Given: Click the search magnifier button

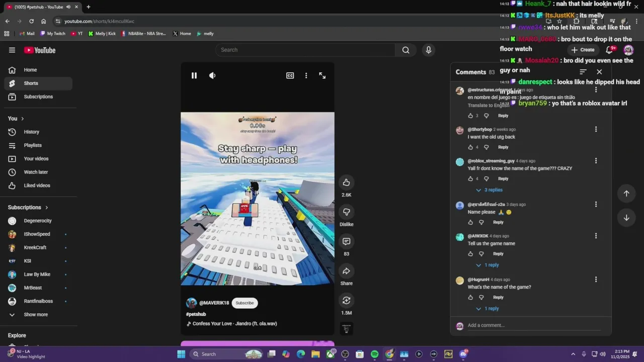Looking at the screenshot, I should (406, 50).
